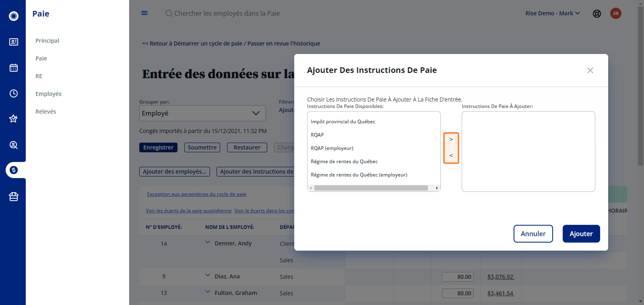The width and height of the screenshot is (644, 305).
Task: Click Retour à Démarrer un cycle de paie link
Action: tap(231, 43)
